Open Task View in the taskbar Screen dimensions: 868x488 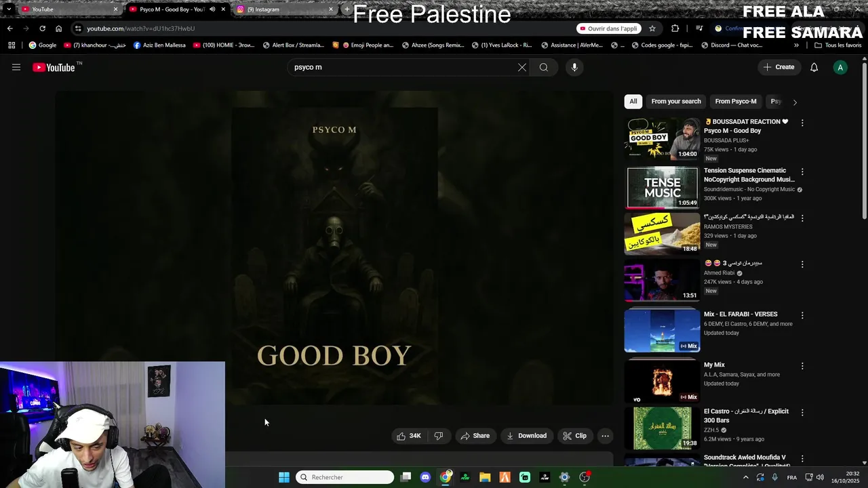point(406,477)
